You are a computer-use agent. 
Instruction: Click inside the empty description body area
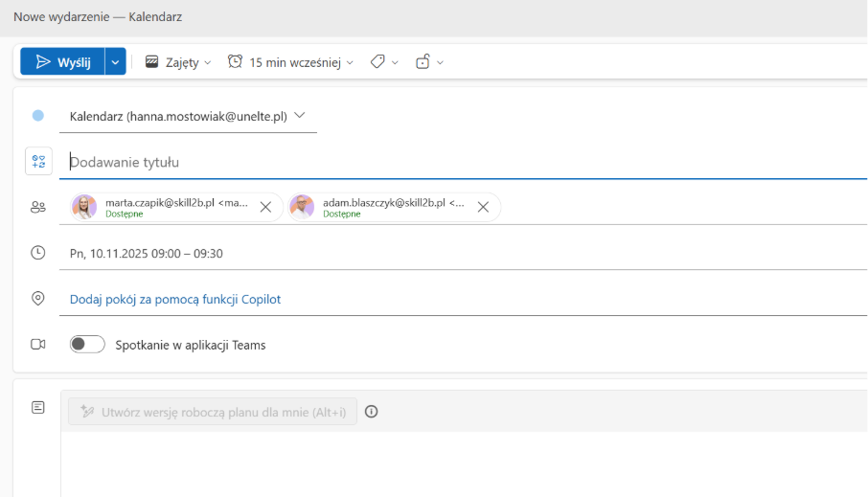(464, 463)
